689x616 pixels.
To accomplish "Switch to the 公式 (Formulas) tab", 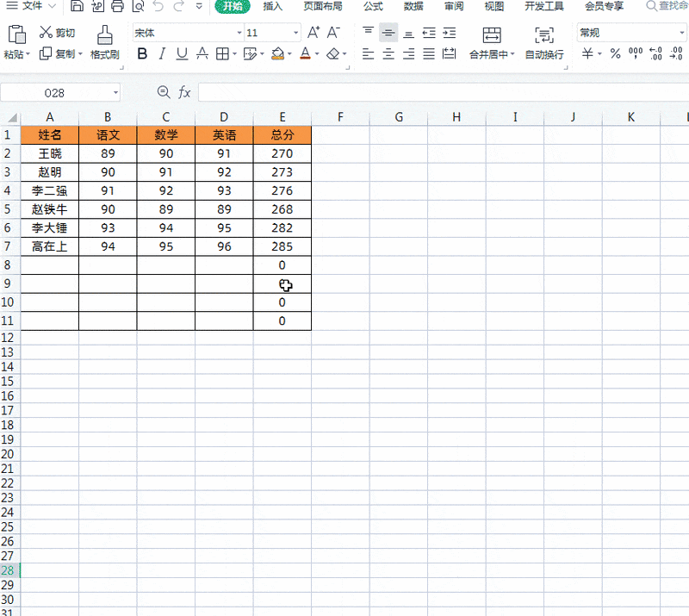I will point(373,6).
